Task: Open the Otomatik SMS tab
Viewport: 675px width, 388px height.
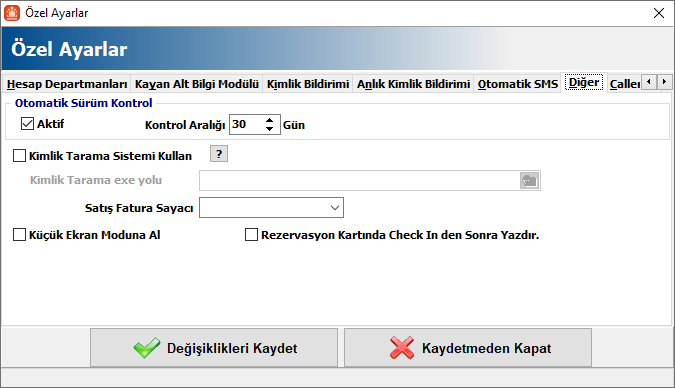Action: pyautogui.click(x=517, y=84)
